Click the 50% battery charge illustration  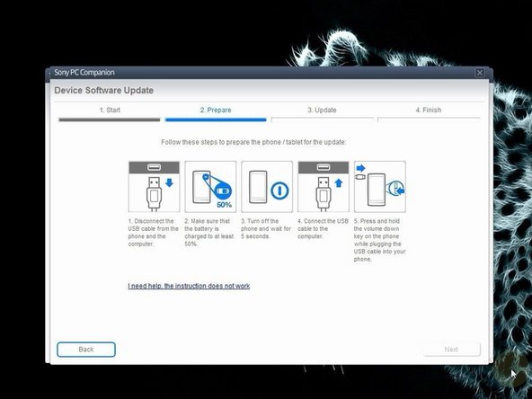click(x=210, y=187)
